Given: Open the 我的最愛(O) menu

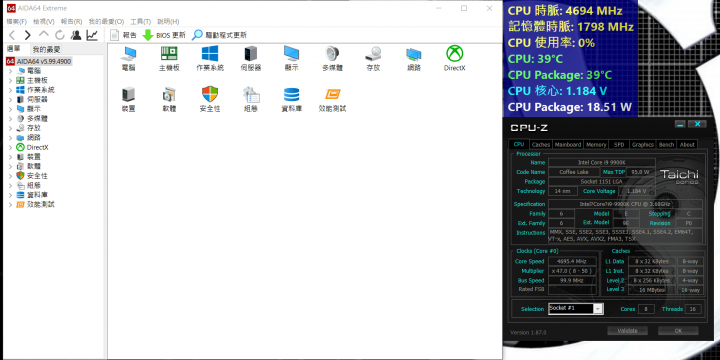Looking at the screenshot, I should pyautogui.click(x=106, y=22).
